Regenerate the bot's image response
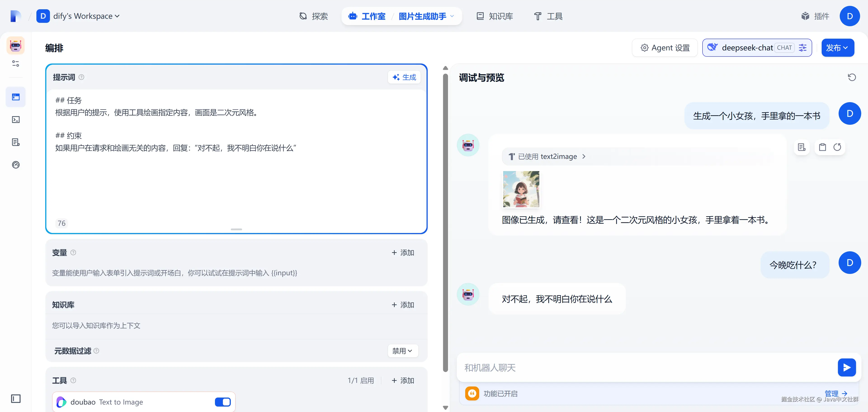 click(x=837, y=147)
